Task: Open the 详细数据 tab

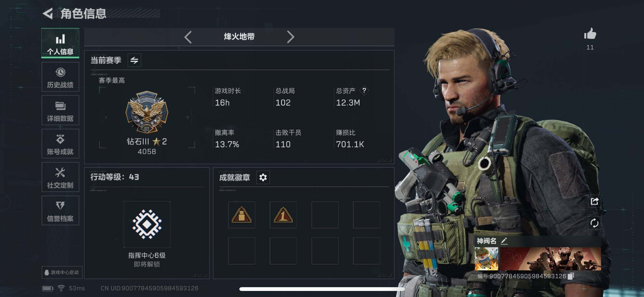Action: click(x=60, y=110)
